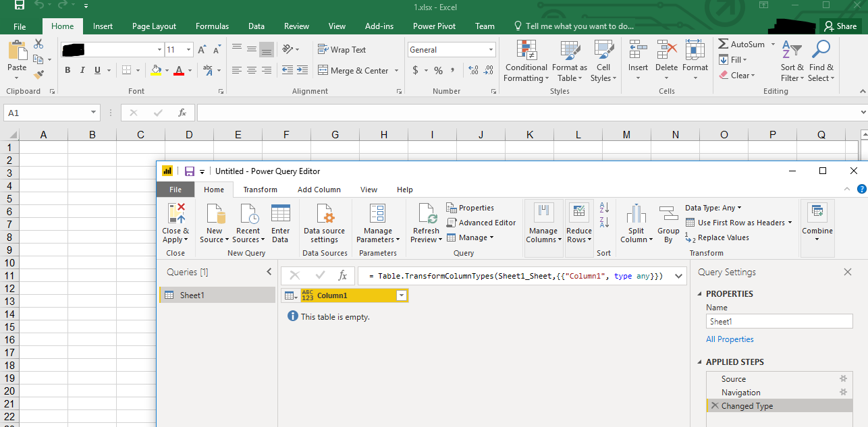Open the Excel font size dropdown

click(188, 50)
